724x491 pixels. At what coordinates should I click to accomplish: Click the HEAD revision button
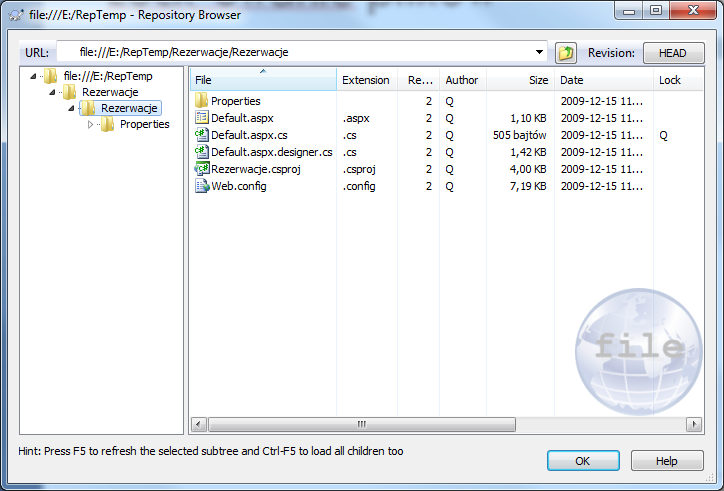point(674,53)
